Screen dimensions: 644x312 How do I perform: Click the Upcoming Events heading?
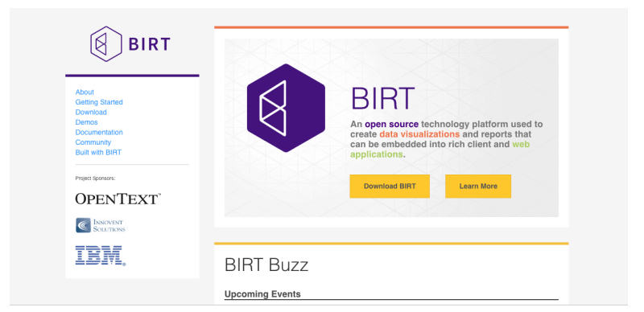point(262,294)
